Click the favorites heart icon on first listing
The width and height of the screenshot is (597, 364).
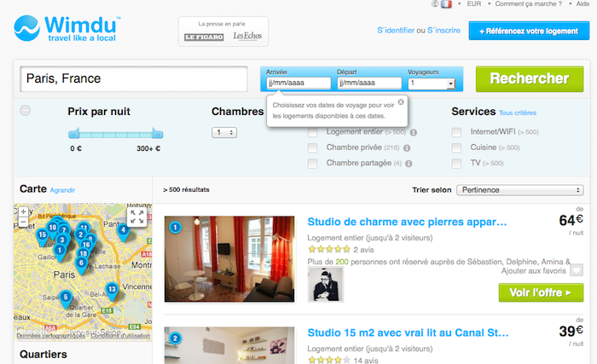point(577,270)
